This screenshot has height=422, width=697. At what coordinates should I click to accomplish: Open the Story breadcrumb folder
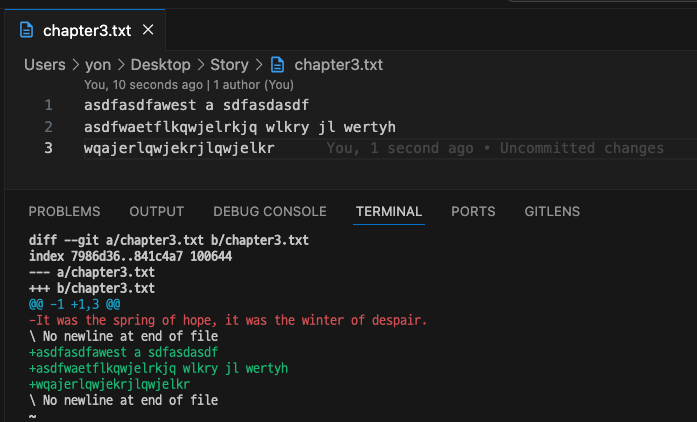pyautogui.click(x=229, y=65)
